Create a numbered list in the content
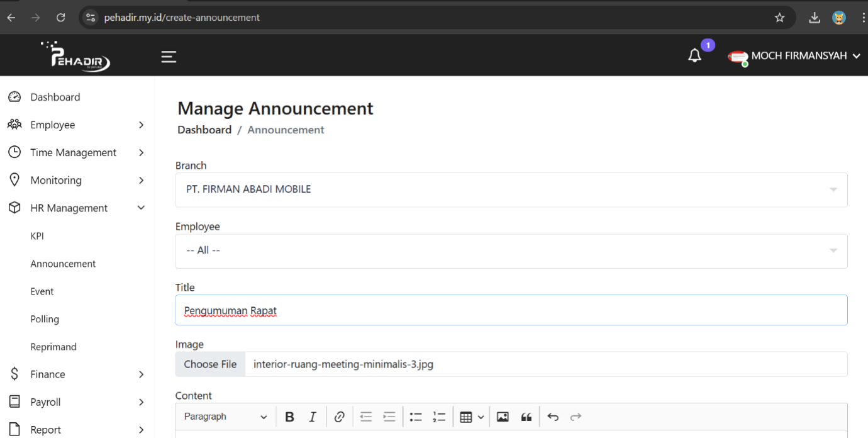Viewport: 868px width, 438px height. pyautogui.click(x=439, y=416)
